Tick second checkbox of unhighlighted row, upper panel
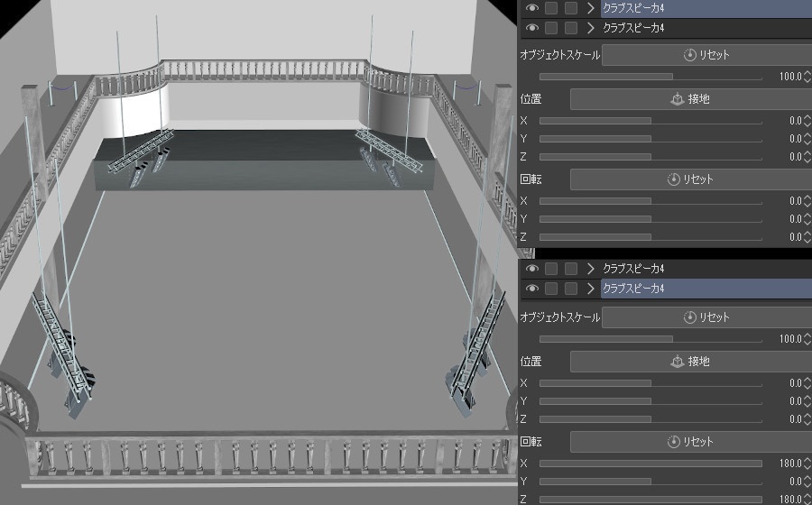812x505 pixels. [571, 28]
